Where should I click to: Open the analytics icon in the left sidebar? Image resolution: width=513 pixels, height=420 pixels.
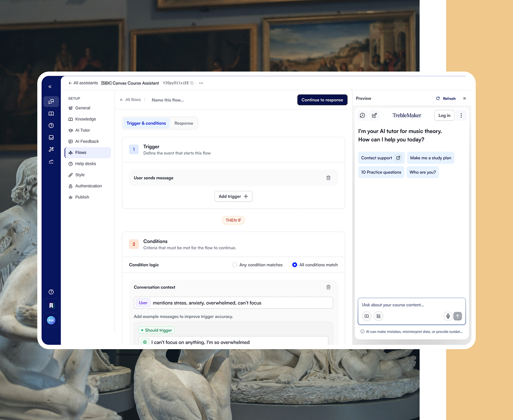(51, 161)
